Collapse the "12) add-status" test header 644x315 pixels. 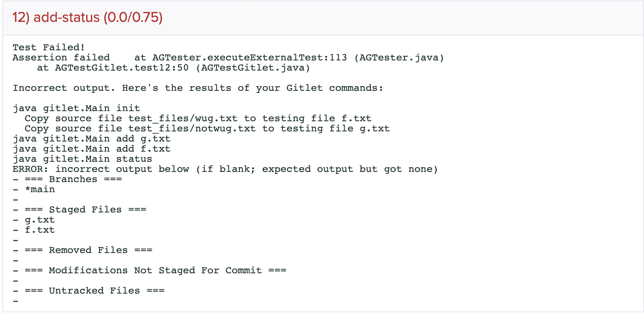[x=87, y=18]
